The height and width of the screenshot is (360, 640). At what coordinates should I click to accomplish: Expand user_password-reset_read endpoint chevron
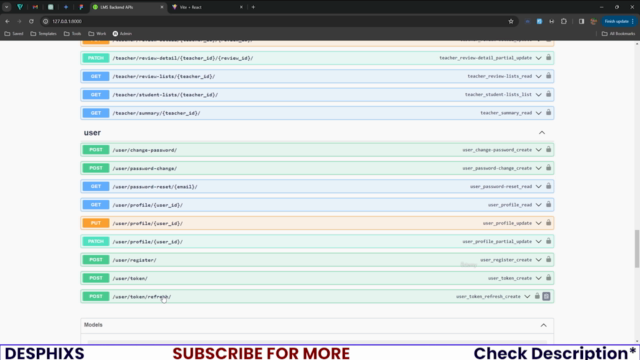click(538, 187)
